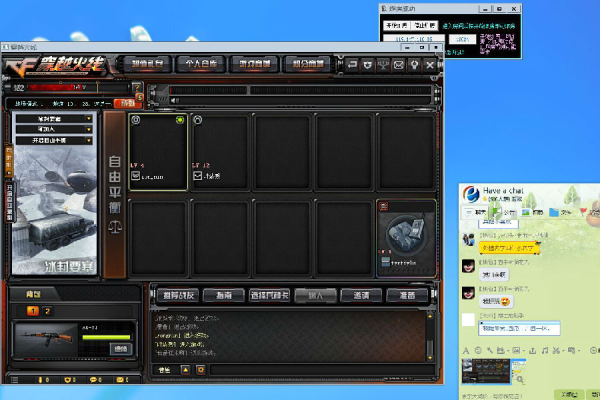This screenshot has height=400, width=600.
Task: Click the first white button in top-right tool window
Action: point(396,26)
